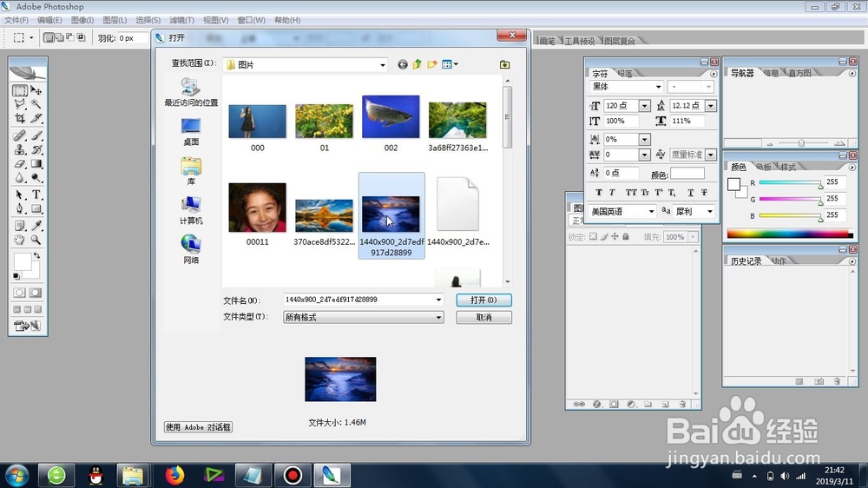Screen dimensions: 868x488
Task: Click the R slider in Color panel
Action: pos(790,183)
